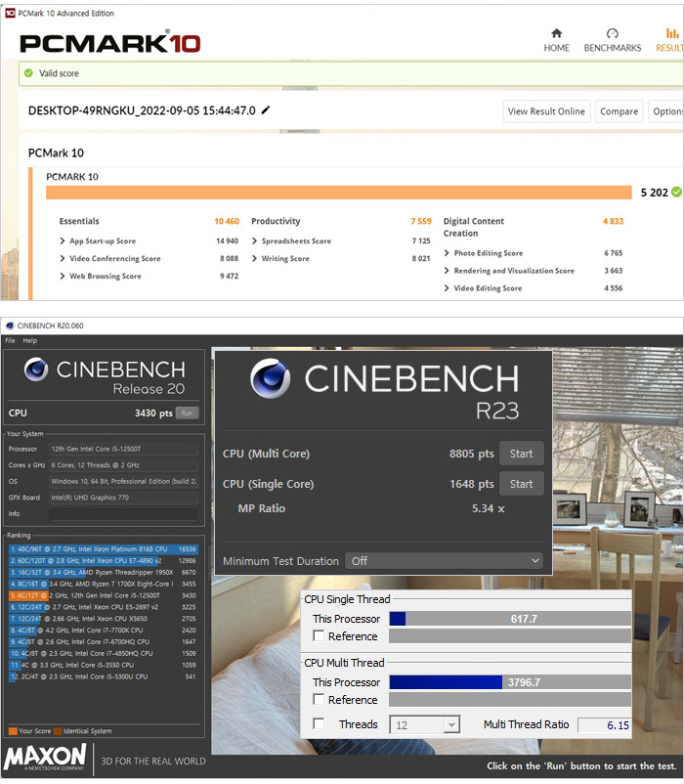Image resolution: width=684 pixels, height=784 pixels.
Task: Select ranking row Core i7-7700K
Action: point(104,630)
